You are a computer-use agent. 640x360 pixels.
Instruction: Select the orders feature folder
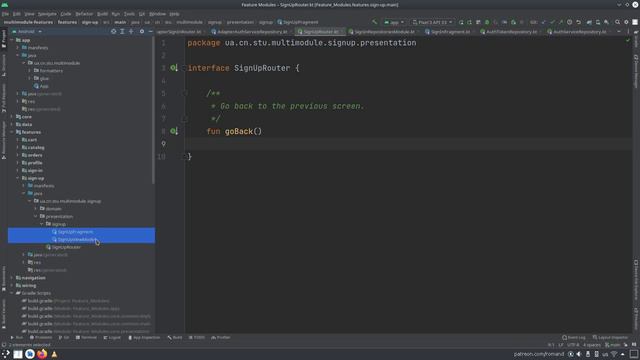(x=35, y=155)
